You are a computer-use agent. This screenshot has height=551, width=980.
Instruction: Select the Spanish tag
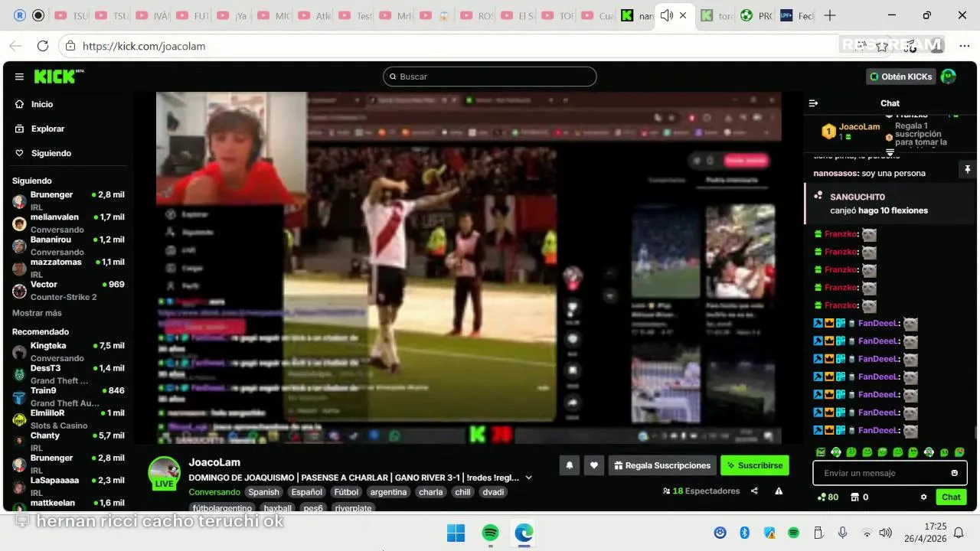[x=263, y=492]
